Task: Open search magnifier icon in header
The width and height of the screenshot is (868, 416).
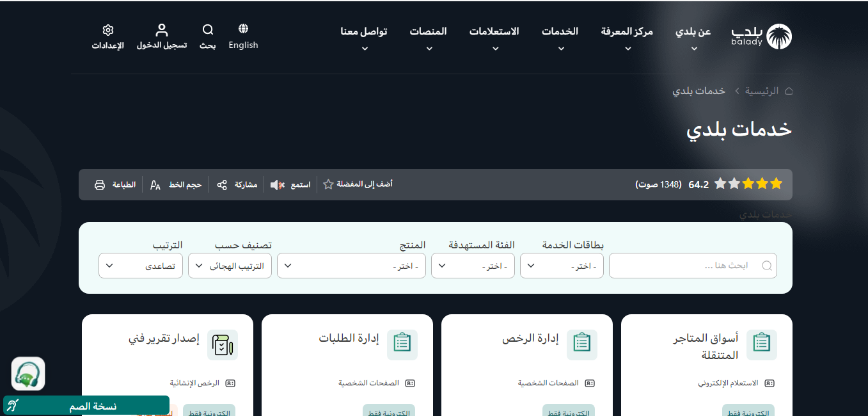Action: pyautogui.click(x=208, y=29)
